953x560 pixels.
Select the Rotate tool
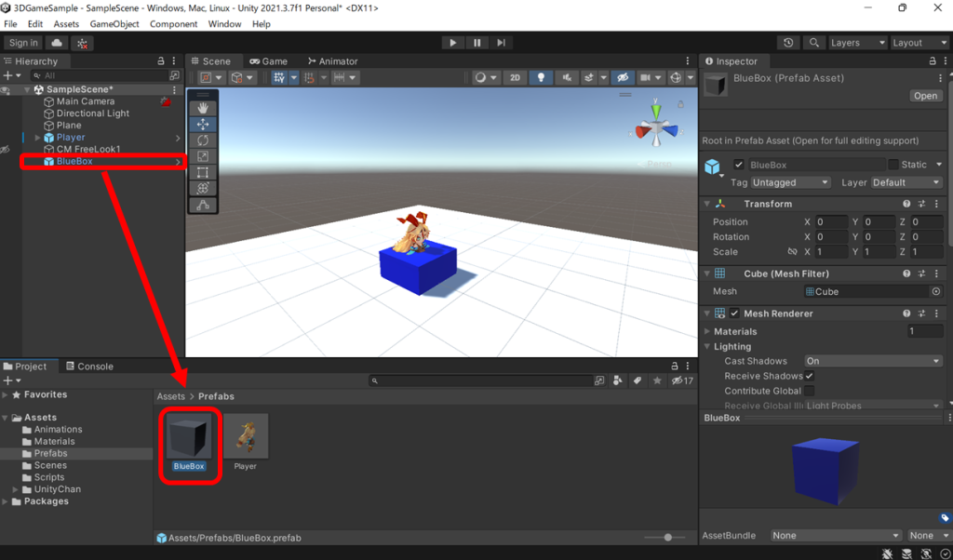(204, 140)
